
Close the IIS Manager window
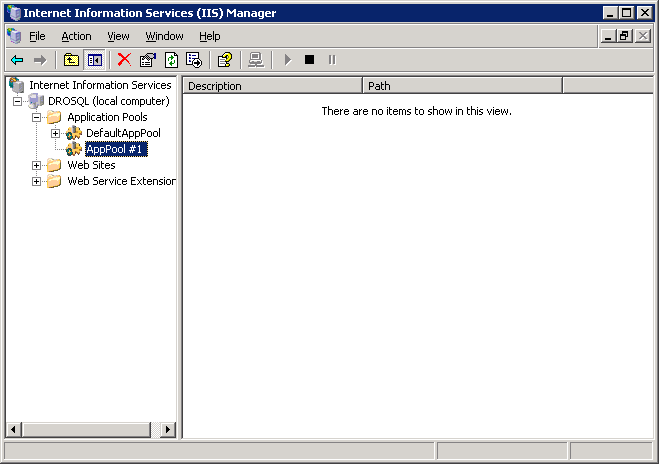click(x=644, y=13)
